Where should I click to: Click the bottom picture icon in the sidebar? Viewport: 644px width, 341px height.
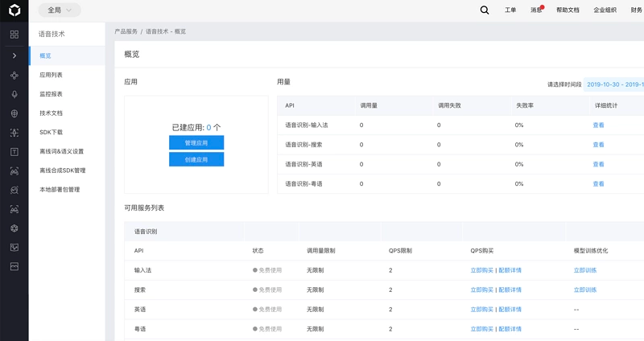pyautogui.click(x=14, y=267)
